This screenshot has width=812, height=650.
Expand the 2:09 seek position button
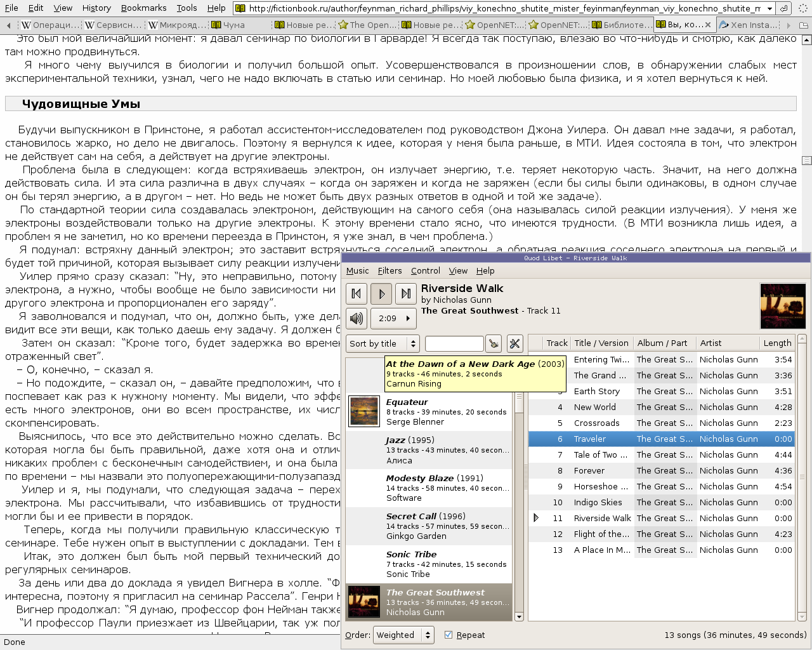pyautogui.click(x=393, y=318)
